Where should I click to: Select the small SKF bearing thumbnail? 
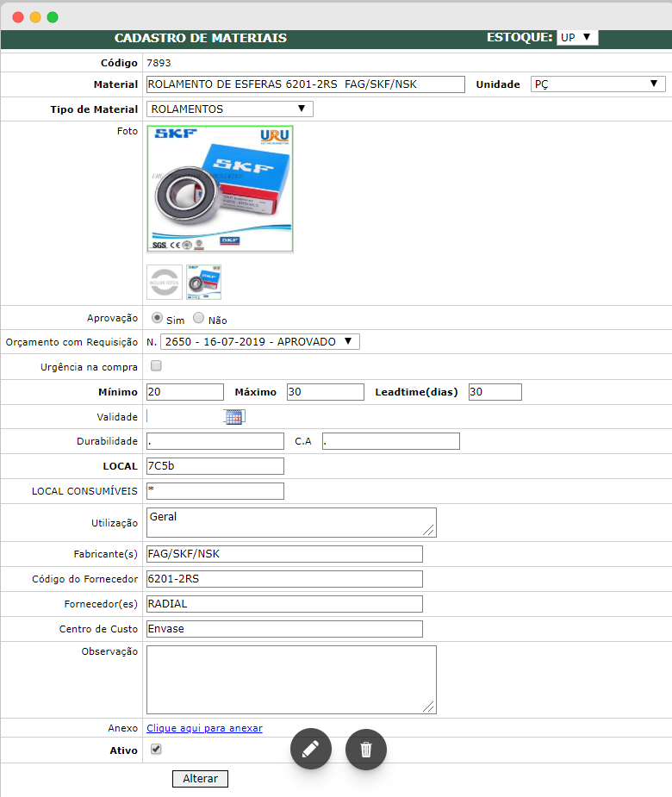click(x=204, y=282)
